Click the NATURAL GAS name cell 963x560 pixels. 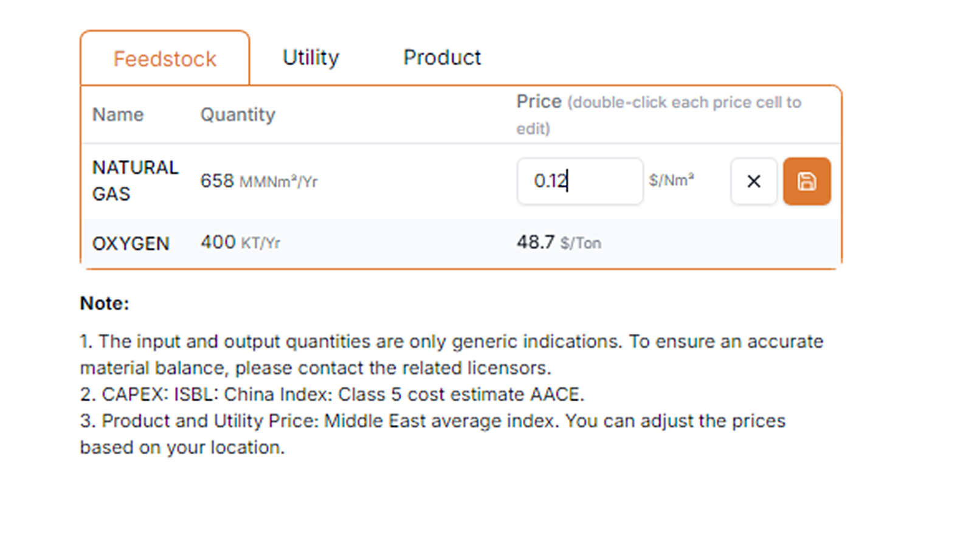[x=135, y=181]
